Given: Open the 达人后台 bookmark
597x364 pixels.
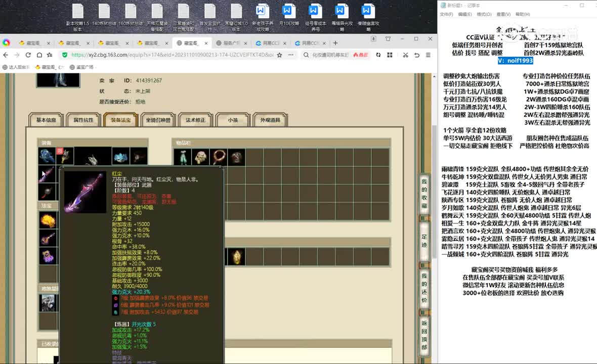Looking at the screenshot, I should [16, 67].
